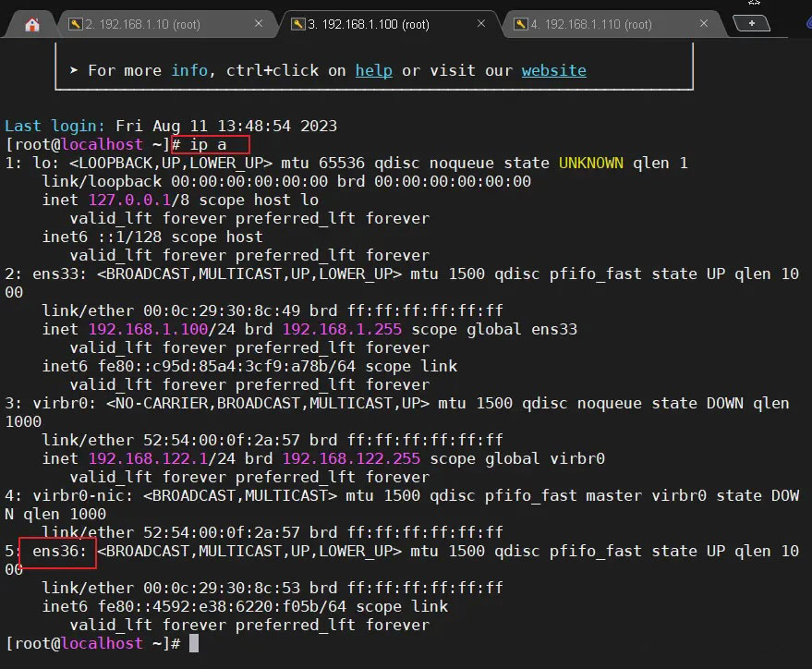Click the UNKNOWN state text
The image size is (812, 669).
(x=591, y=164)
